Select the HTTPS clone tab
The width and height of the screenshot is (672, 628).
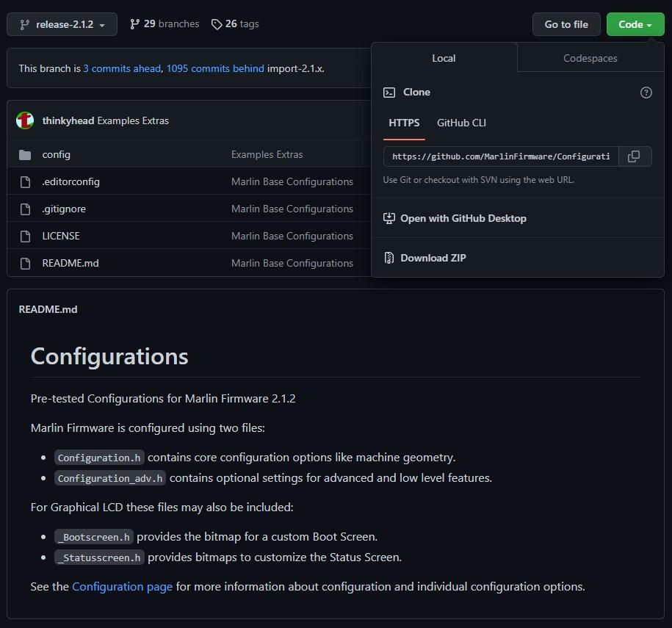[404, 123]
